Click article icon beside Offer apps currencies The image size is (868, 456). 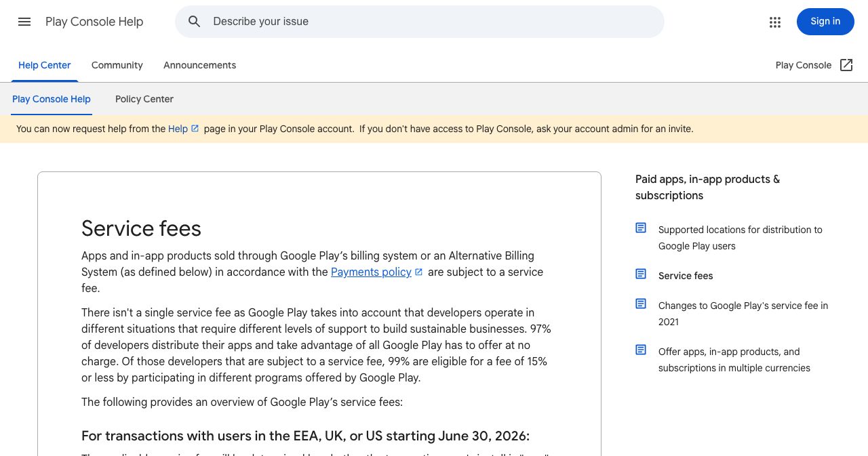(x=641, y=350)
